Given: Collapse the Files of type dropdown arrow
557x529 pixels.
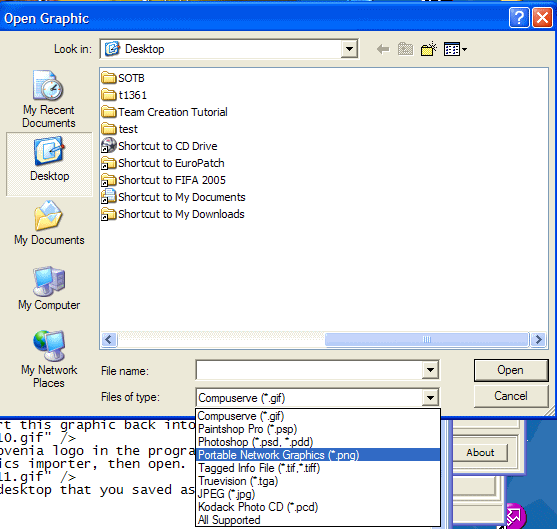Looking at the screenshot, I should click(x=430, y=398).
